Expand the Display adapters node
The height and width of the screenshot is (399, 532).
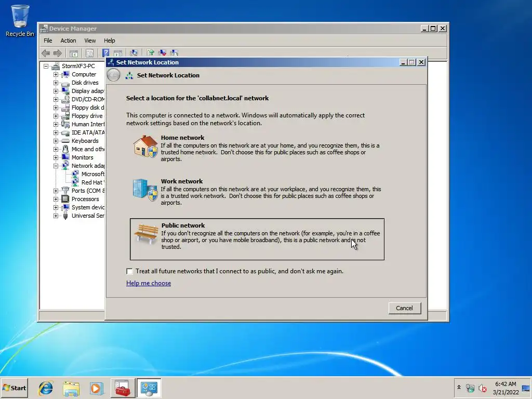pos(56,91)
